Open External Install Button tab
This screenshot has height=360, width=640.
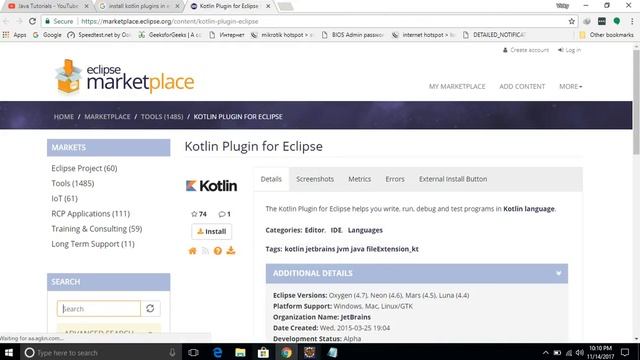pyautogui.click(x=453, y=179)
